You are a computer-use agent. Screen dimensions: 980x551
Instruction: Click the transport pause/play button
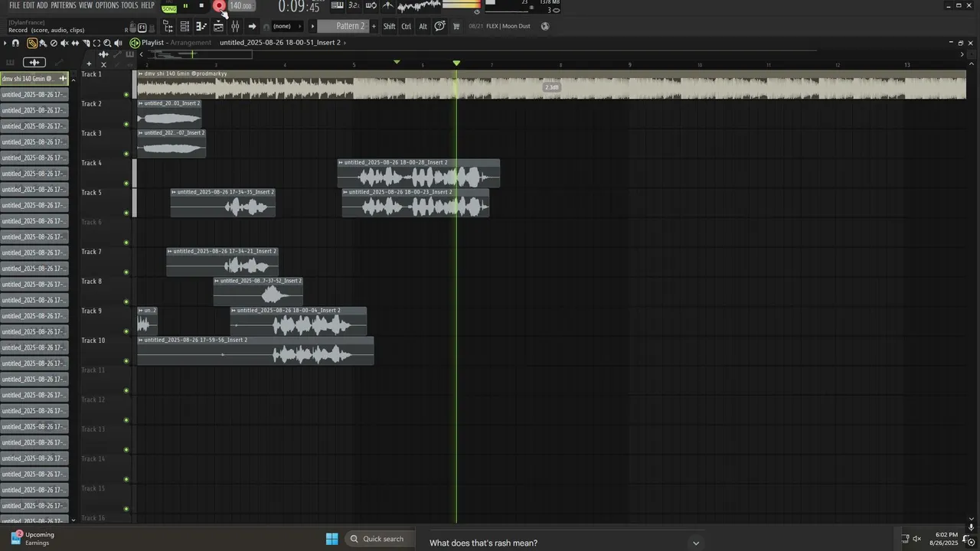tap(185, 6)
